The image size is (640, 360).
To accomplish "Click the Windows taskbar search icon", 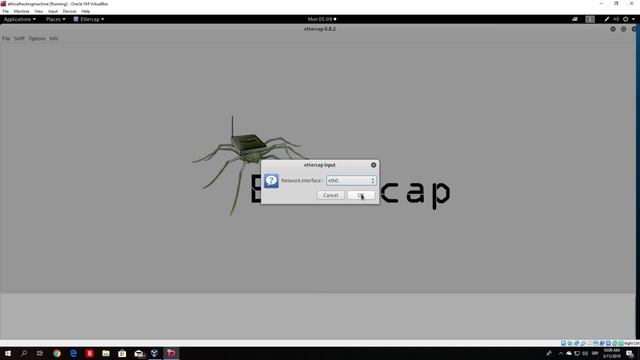I will (x=24, y=353).
